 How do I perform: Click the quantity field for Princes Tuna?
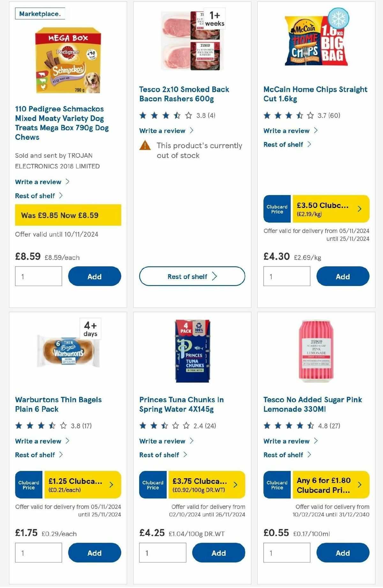pos(163,552)
